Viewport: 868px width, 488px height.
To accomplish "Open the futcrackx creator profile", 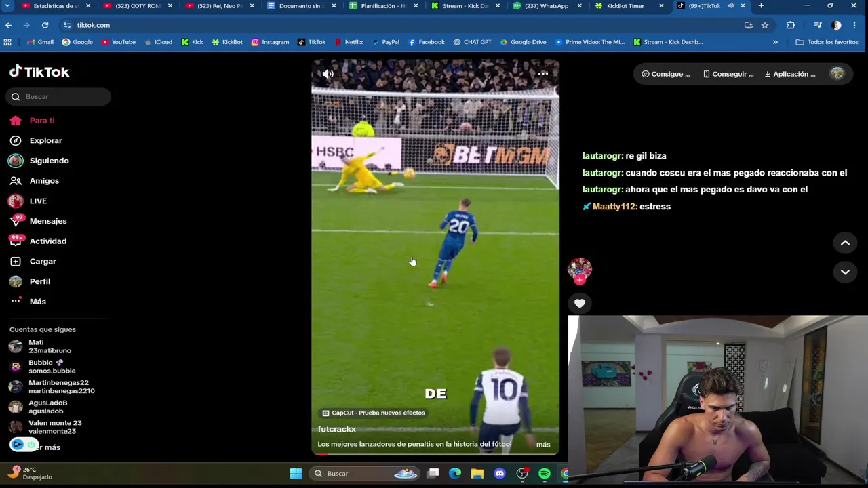I will (x=336, y=429).
